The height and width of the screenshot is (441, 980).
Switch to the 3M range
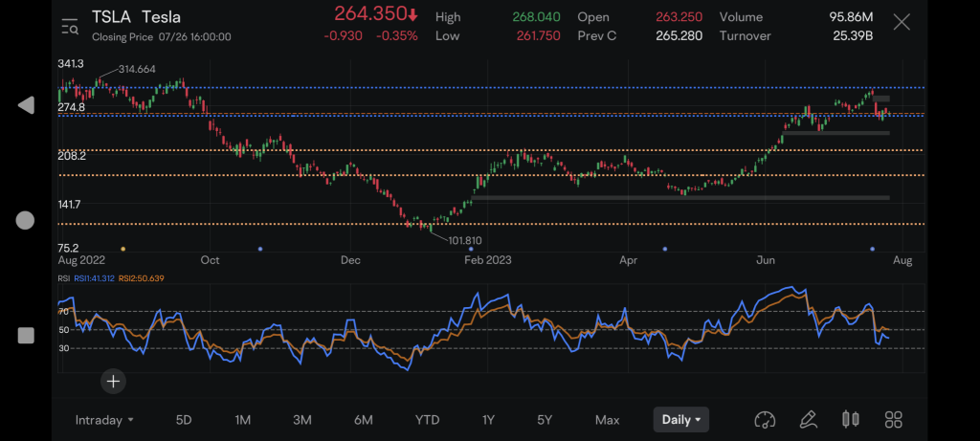[301, 420]
